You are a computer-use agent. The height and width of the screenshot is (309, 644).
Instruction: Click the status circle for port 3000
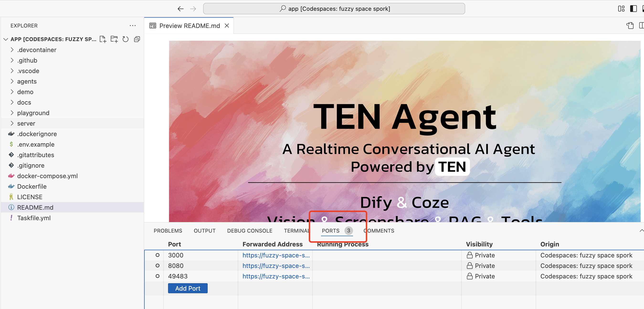[158, 255]
